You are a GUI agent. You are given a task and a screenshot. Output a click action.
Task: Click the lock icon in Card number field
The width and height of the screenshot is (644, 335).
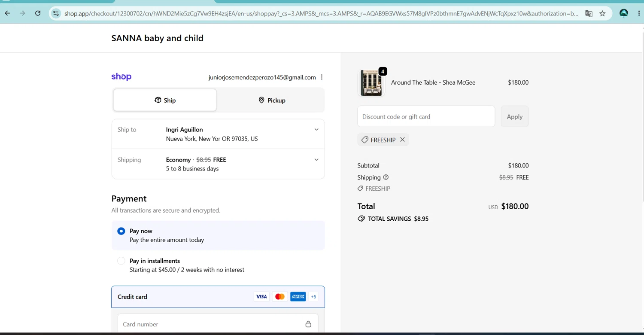coord(308,324)
